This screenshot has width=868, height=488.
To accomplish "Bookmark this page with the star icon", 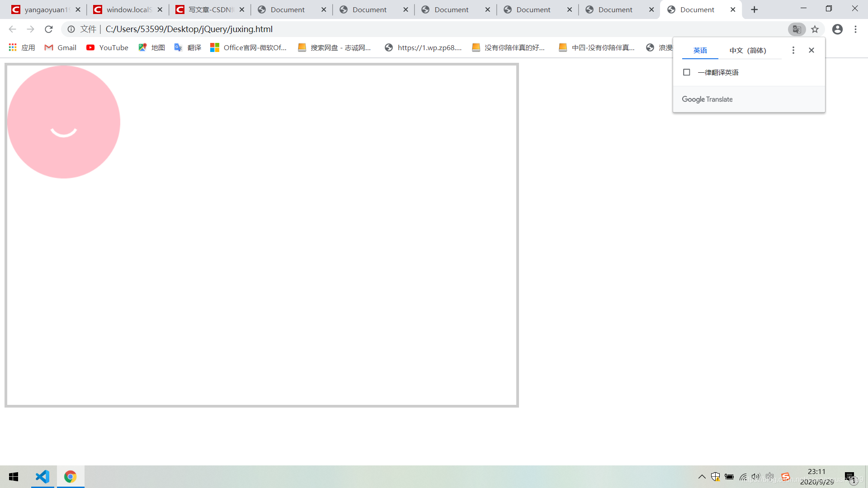I will [x=815, y=29].
